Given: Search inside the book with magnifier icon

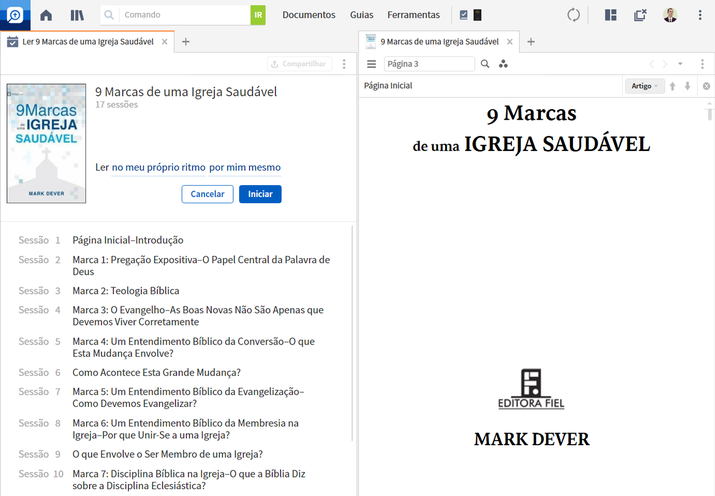Looking at the screenshot, I should (485, 64).
